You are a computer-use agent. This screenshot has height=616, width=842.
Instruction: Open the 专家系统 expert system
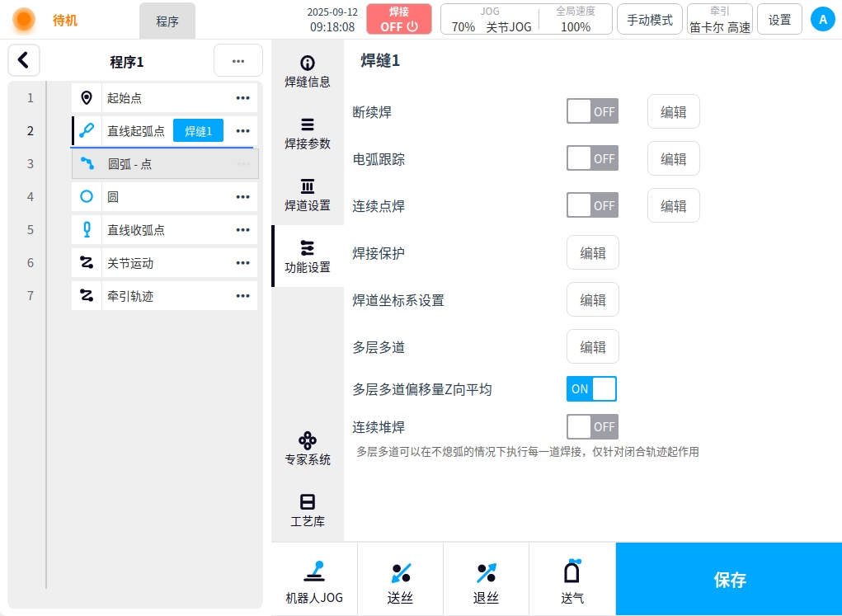coord(308,448)
